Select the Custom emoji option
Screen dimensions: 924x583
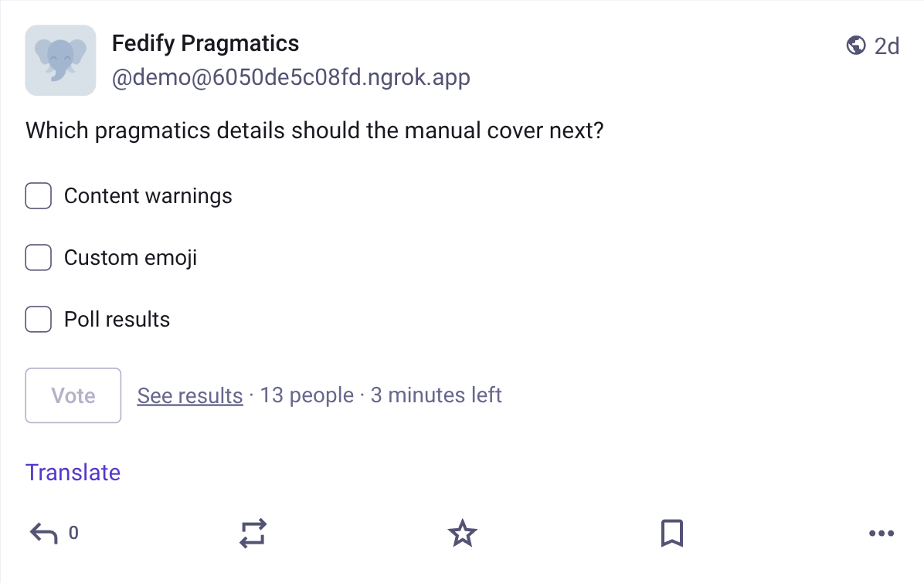pos(38,257)
